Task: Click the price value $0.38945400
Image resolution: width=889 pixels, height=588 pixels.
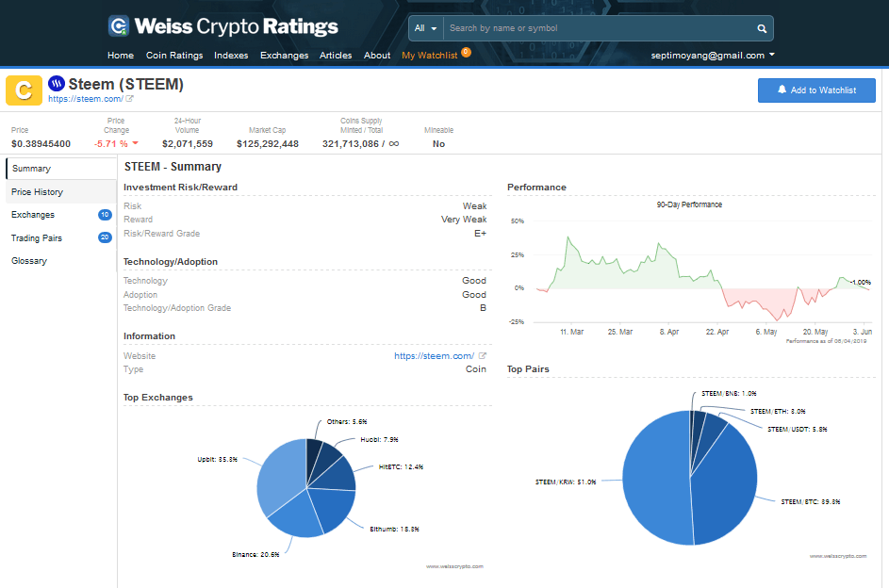Action: pyautogui.click(x=41, y=144)
